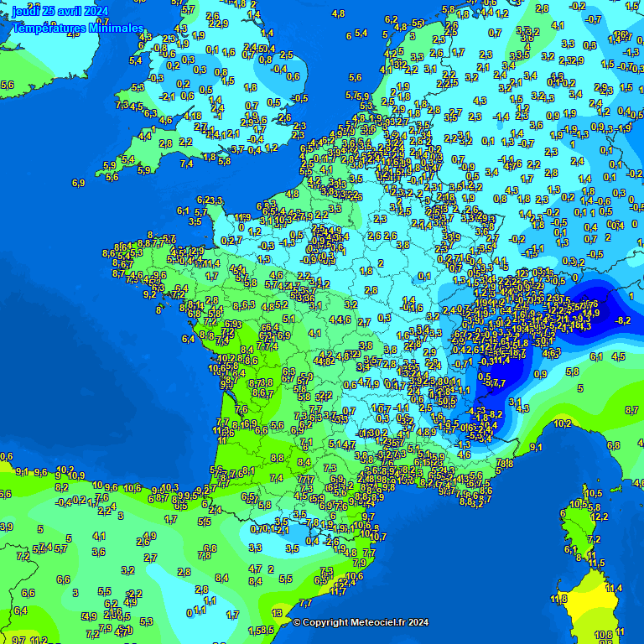644x644 pixels.
Task: Select the 7,4 reading on England's south coast
Action: tap(186, 164)
